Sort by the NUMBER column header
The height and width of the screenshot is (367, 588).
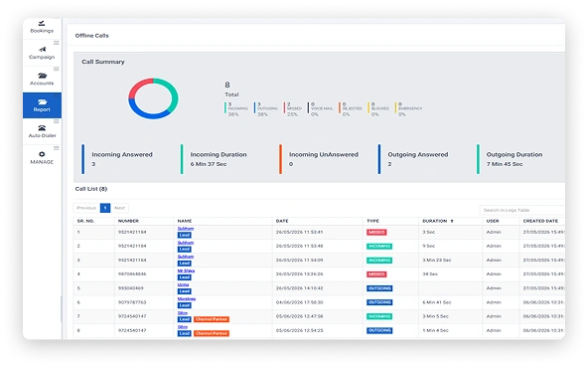128,221
